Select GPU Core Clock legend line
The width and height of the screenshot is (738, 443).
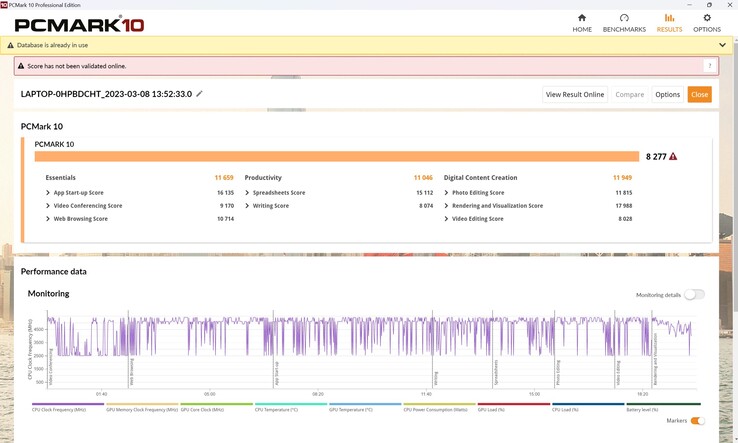(x=217, y=404)
